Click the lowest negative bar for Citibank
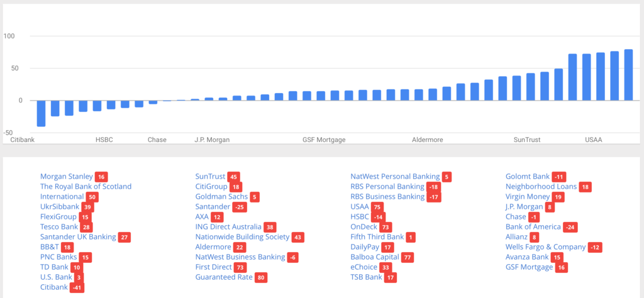 [x=41, y=113]
